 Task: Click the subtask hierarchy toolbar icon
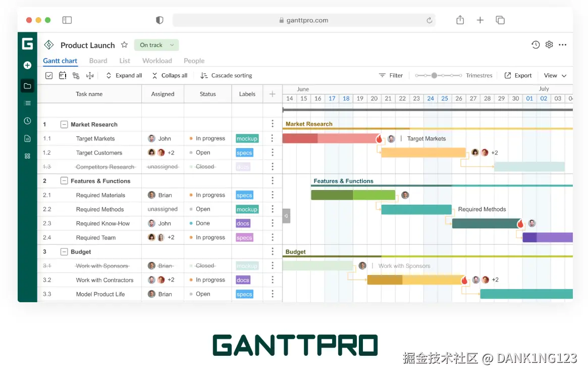click(x=76, y=75)
